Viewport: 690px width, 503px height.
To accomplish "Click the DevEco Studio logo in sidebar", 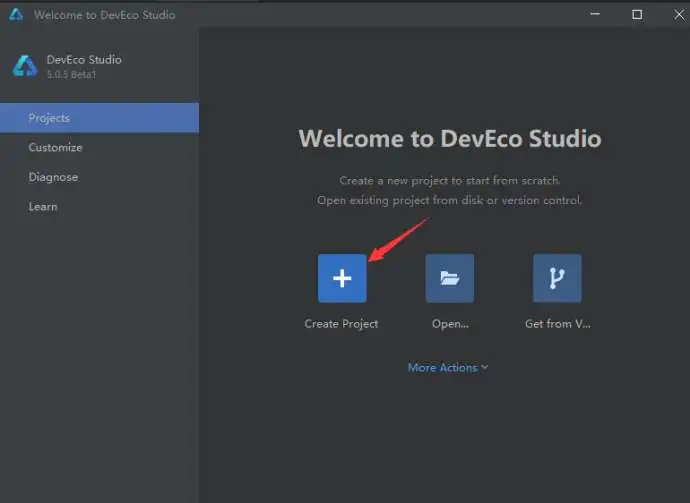I will pyautogui.click(x=25, y=66).
